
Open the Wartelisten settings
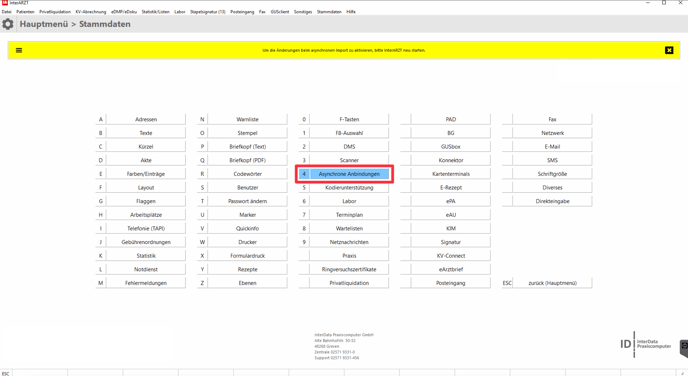click(349, 228)
